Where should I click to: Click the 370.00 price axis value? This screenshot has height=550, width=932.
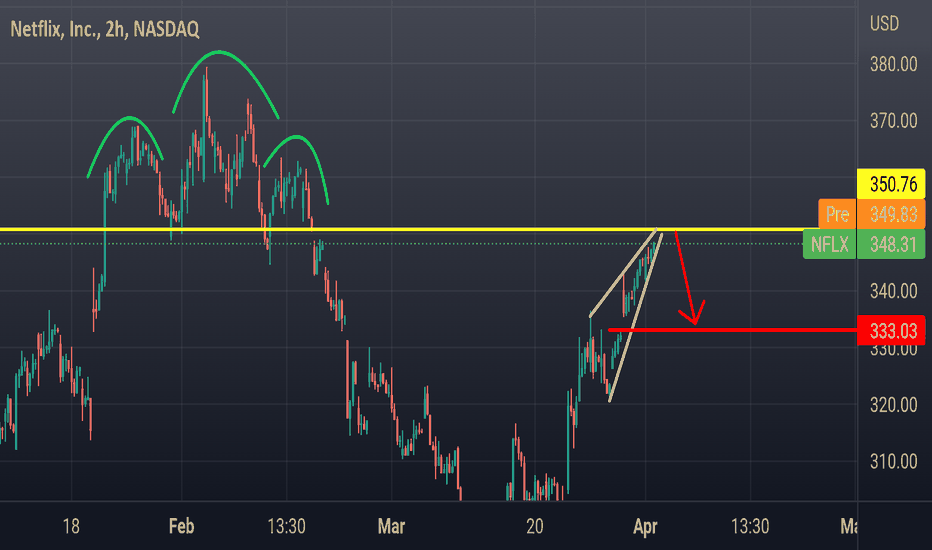893,121
